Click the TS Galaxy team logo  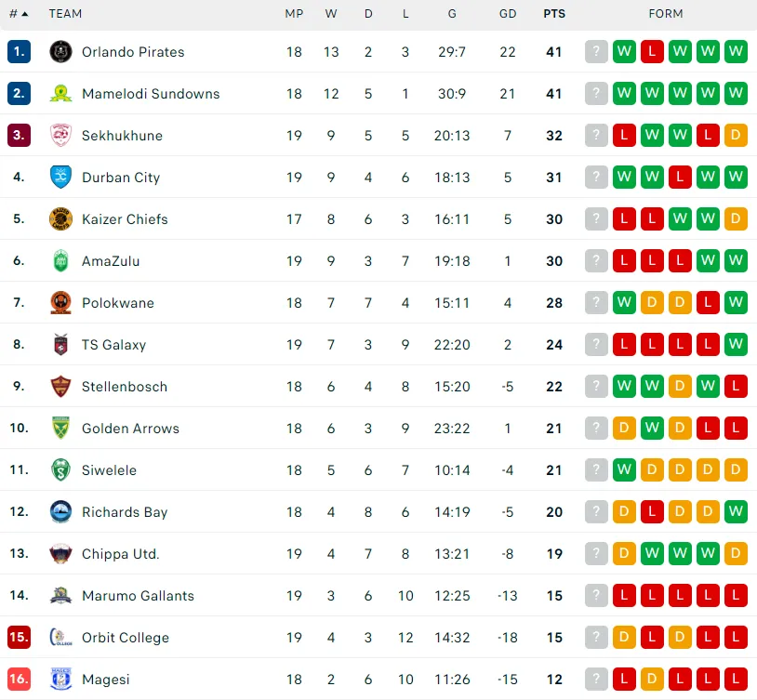60,345
